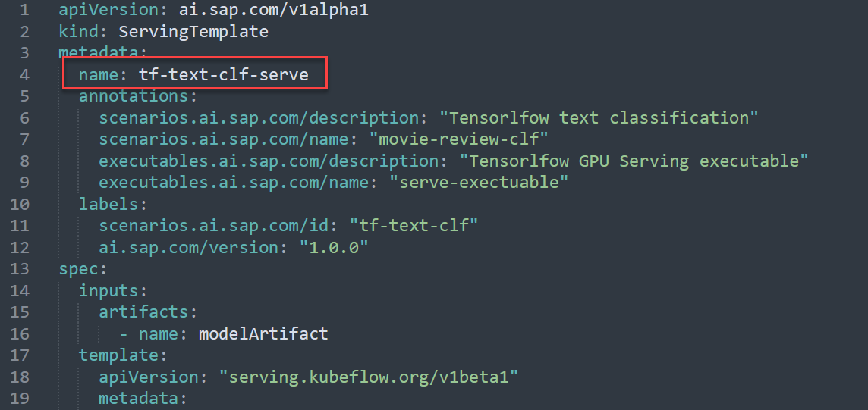The image size is (868, 410).
Task: Click line number 4 in the gutter
Action: click(25, 74)
